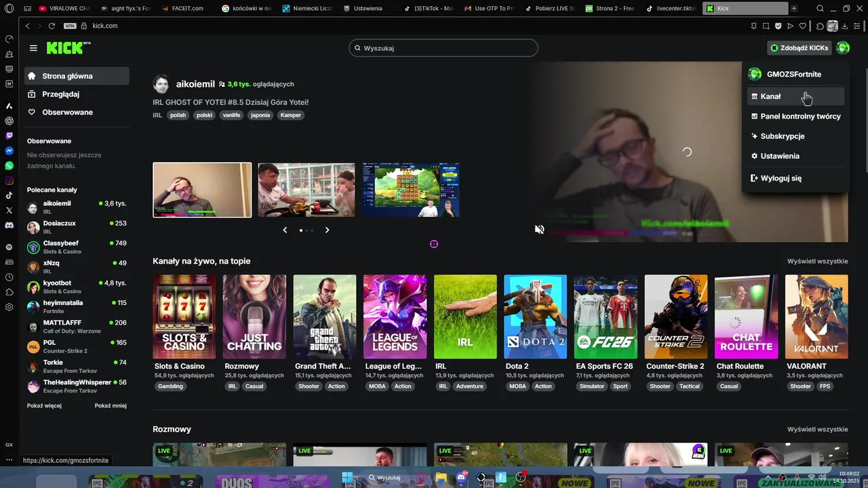Open the Spotify player in the sidebar
The height and width of the screenshot is (488, 868).
(x=9, y=247)
